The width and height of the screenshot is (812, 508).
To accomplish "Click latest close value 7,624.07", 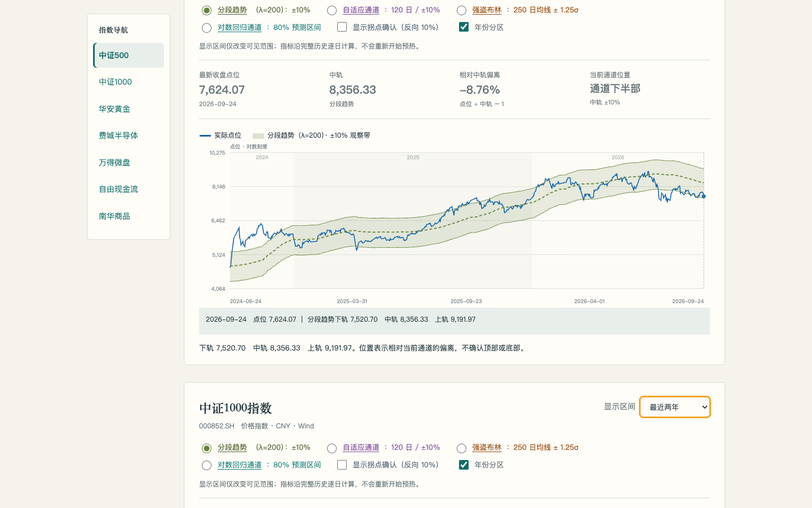I will [x=222, y=90].
